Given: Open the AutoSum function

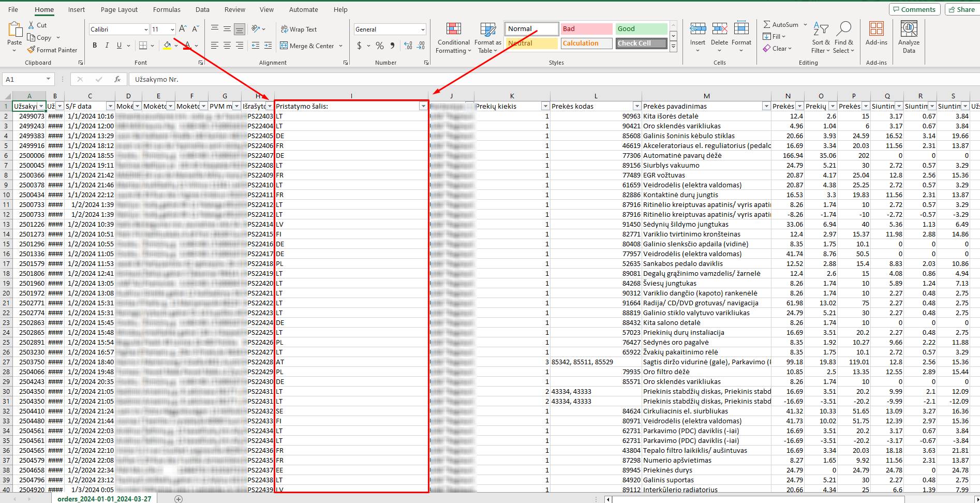Looking at the screenshot, I should coord(783,24).
